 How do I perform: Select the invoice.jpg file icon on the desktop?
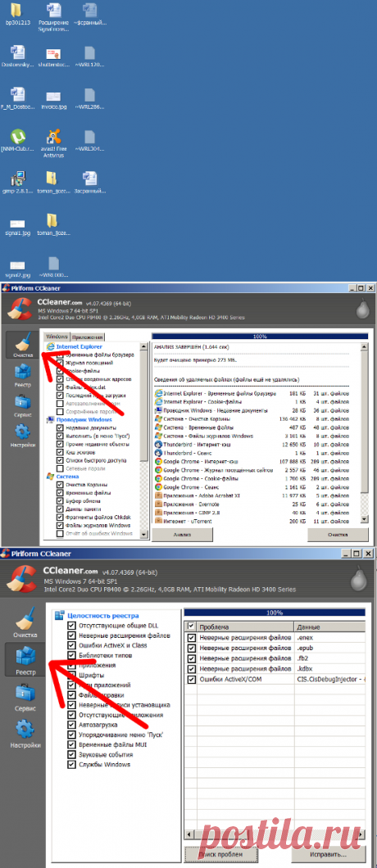click(x=54, y=96)
